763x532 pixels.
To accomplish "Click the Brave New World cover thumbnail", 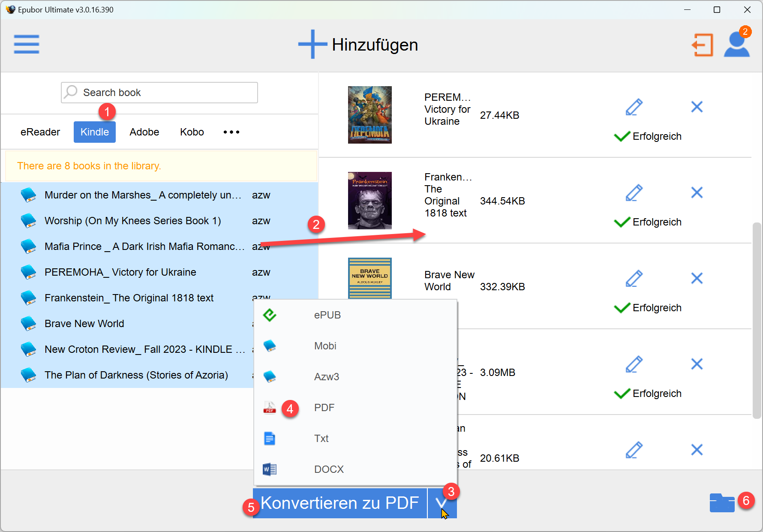I will tap(369, 278).
